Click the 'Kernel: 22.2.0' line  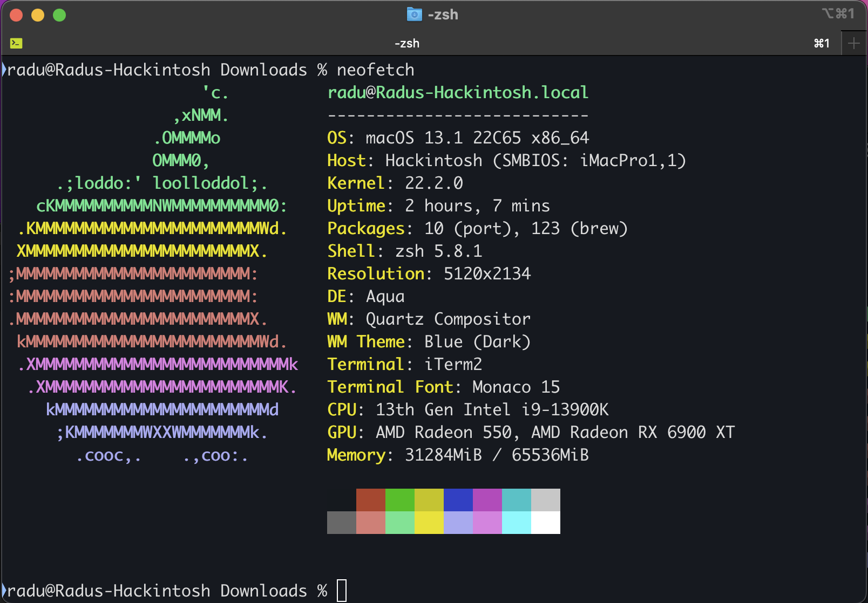tap(395, 183)
